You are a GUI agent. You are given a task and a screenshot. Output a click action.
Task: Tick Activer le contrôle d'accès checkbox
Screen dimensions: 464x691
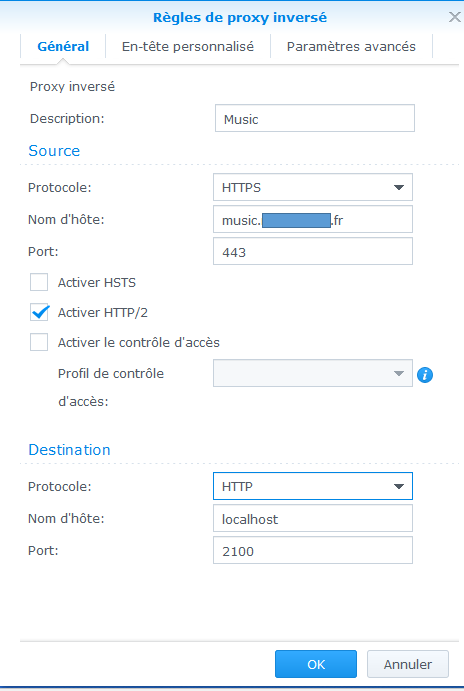pos(39,342)
